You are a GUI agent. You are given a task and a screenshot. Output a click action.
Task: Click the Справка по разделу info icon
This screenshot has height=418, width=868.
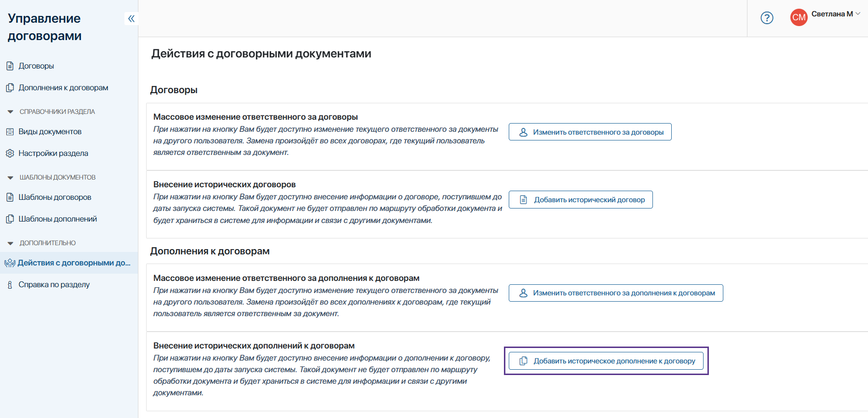click(x=10, y=285)
